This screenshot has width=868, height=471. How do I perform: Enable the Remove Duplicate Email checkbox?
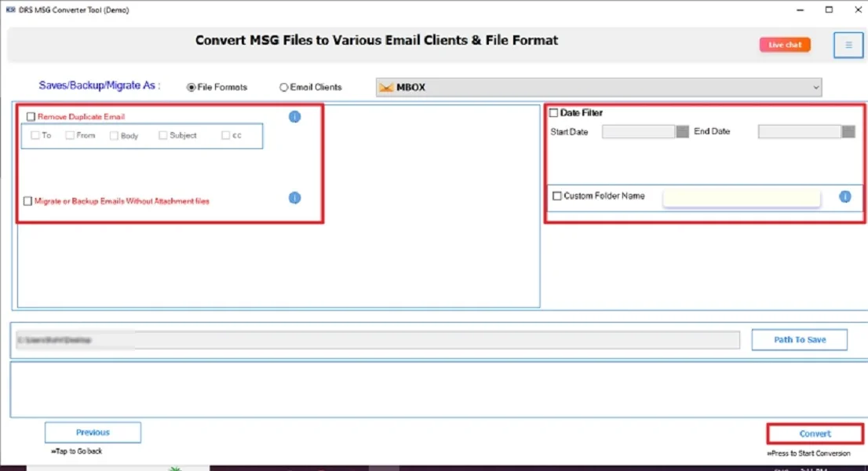31,116
